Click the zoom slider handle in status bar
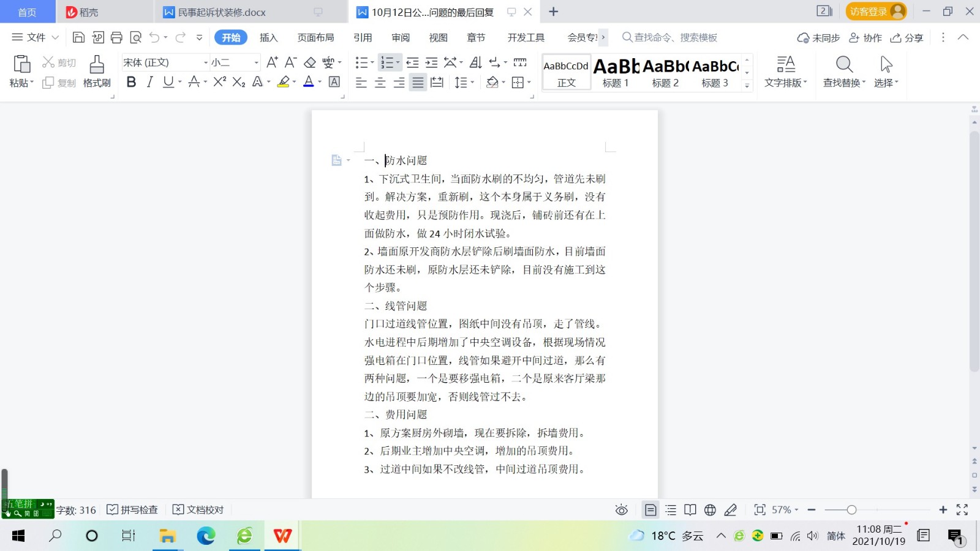The height and width of the screenshot is (551, 980). tap(851, 510)
